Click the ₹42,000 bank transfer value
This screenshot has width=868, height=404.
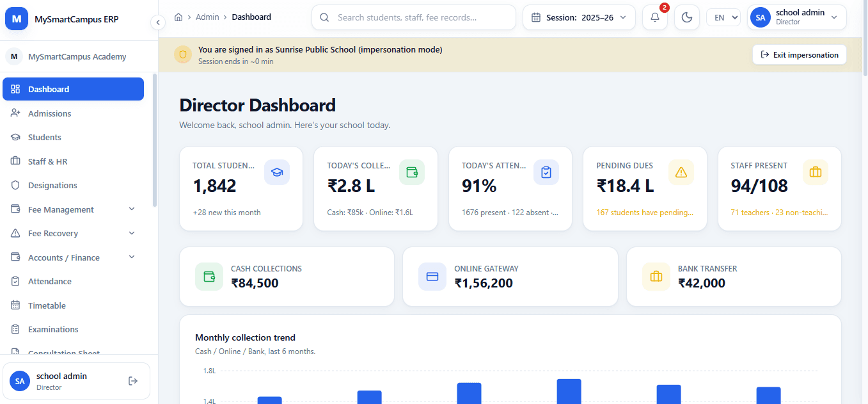702,283
